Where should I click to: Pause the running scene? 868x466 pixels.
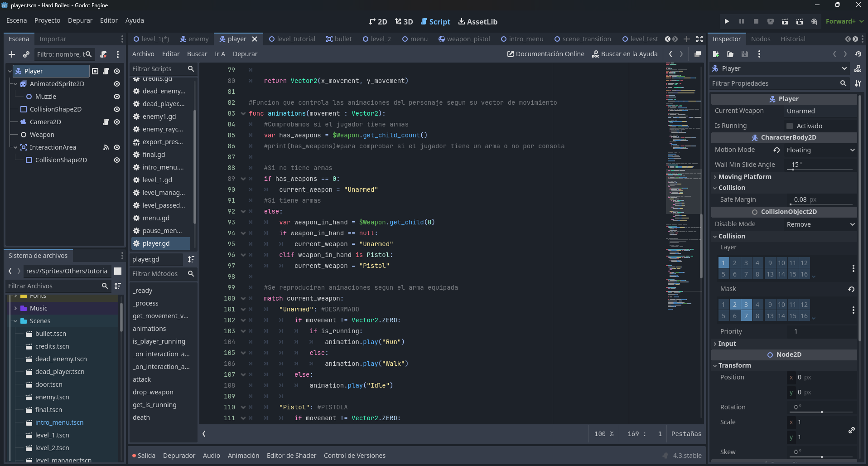[x=741, y=21]
